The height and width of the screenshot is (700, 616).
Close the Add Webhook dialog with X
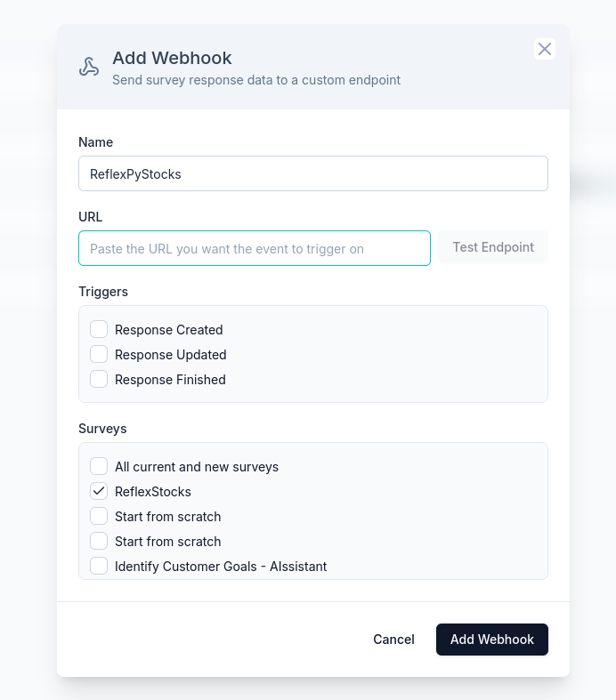545,49
